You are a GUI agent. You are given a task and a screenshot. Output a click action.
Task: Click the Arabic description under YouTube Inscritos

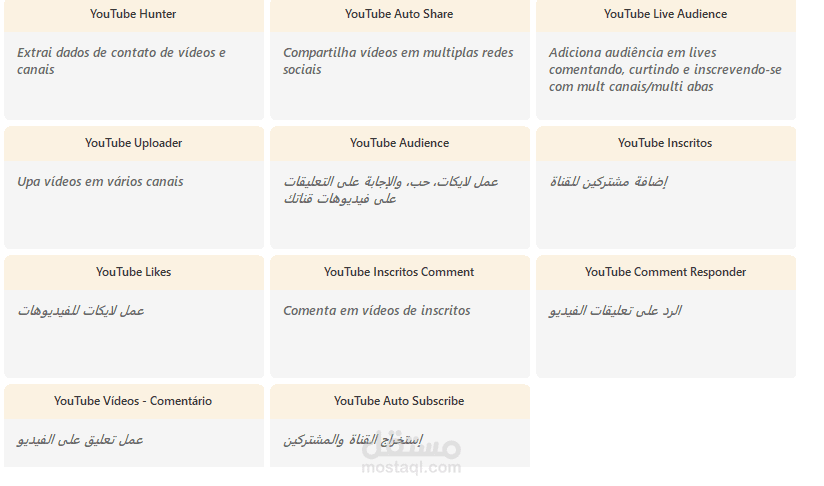[x=608, y=182]
